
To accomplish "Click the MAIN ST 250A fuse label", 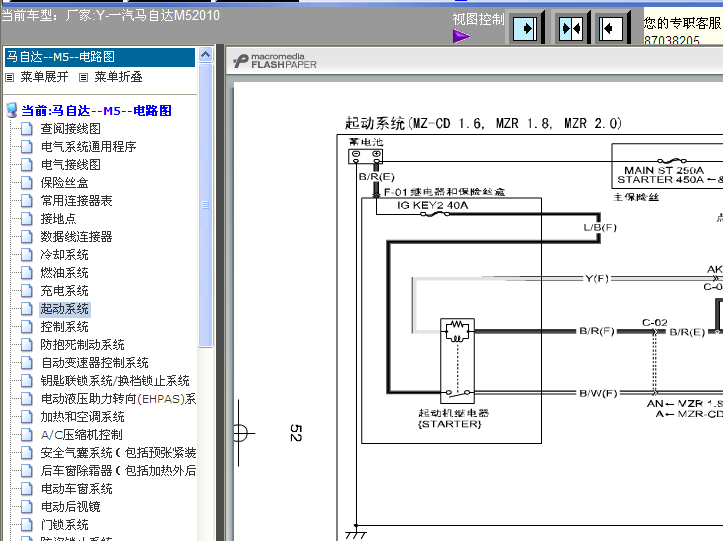I will pos(664,170).
